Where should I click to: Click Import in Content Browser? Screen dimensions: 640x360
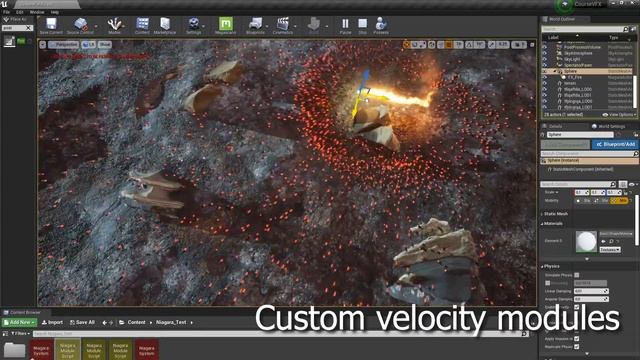pyautogui.click(x=52, y=322)
